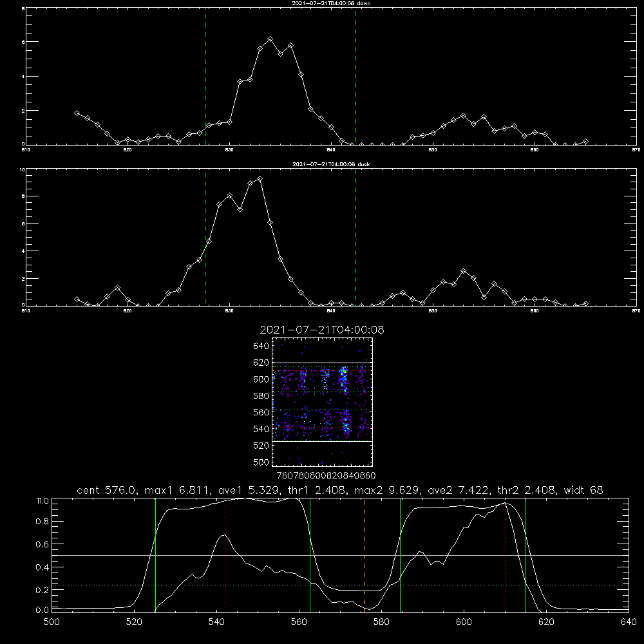Click the 'thr1 2.408' value
644x644 pixels.
[317, 490]
